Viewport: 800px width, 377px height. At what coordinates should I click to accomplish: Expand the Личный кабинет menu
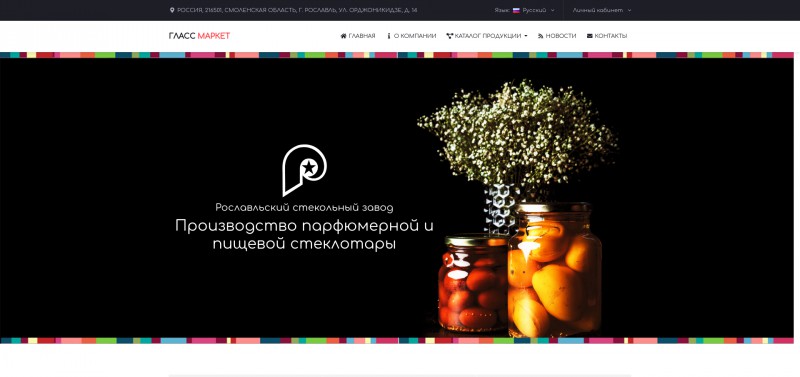[x=602, y=10]
